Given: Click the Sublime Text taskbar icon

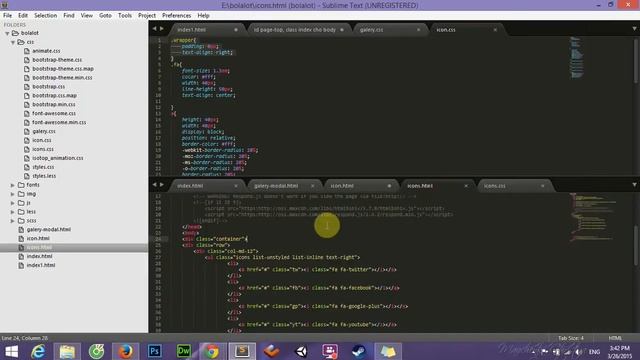Looking at the screenshot, I should click(x=242, y=351).
